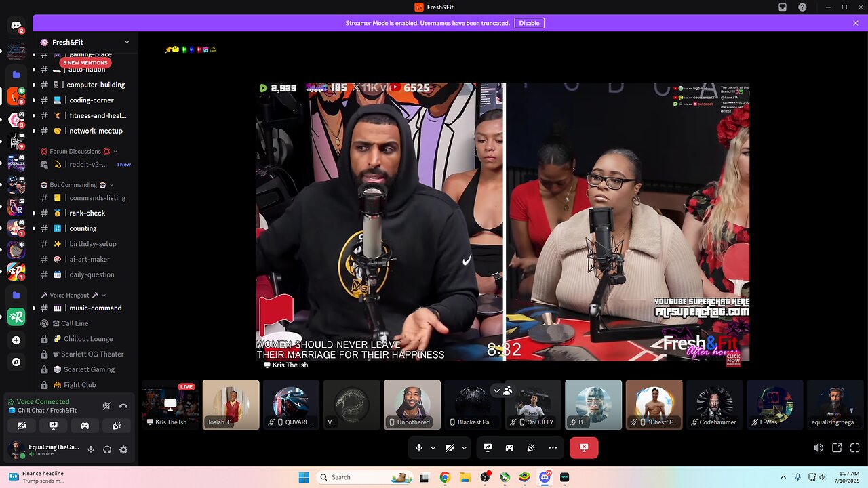Open daily-question channel
Screen dimensions: 868x488
click(85, 274)
